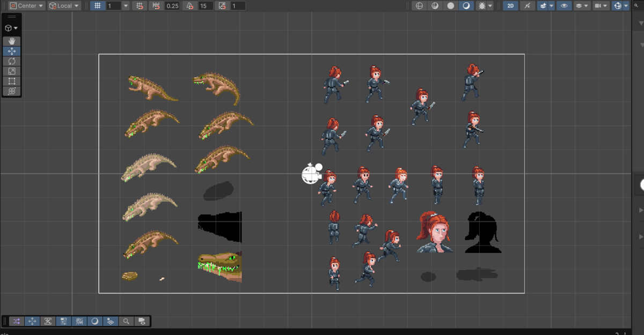Select the Shaded lit draw mode
The width and height of the screenshot is (644, 335).
(x=466, y=6)
